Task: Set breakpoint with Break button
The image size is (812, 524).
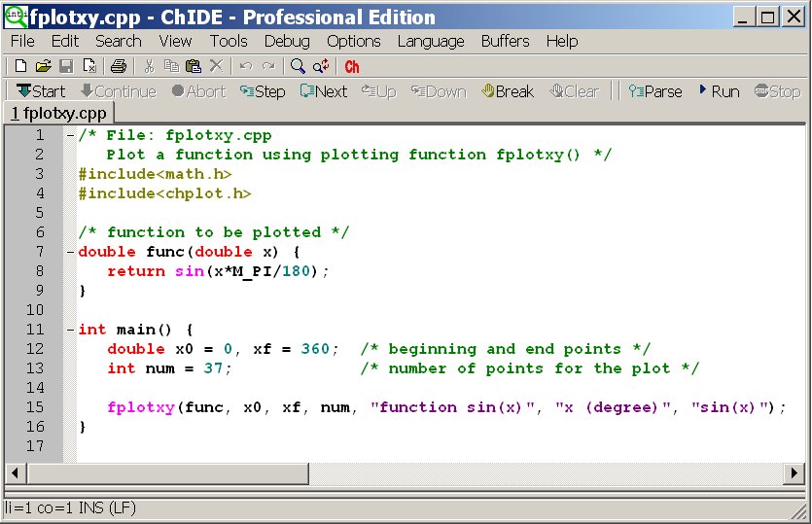Action: click(507, 91)
